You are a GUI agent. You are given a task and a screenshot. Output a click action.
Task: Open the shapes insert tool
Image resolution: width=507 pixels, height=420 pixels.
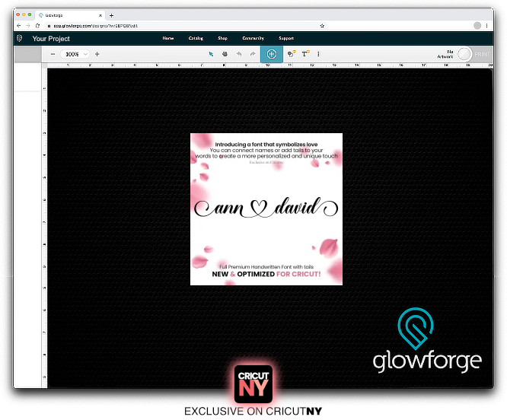click(292, 54)
